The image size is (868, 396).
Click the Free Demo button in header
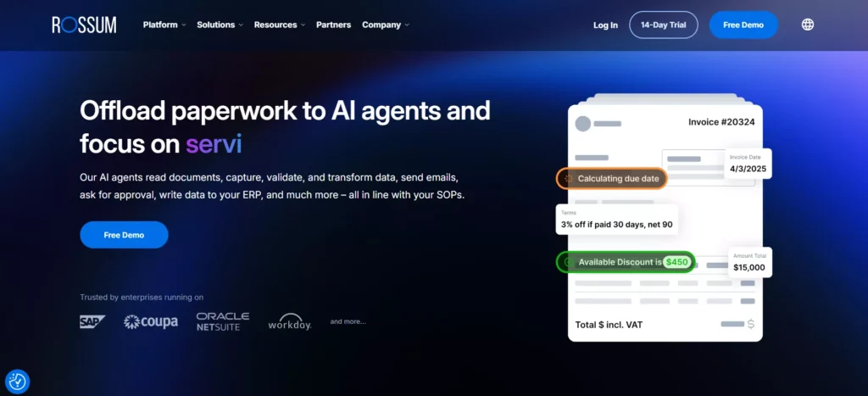click(x=743, y=25)
